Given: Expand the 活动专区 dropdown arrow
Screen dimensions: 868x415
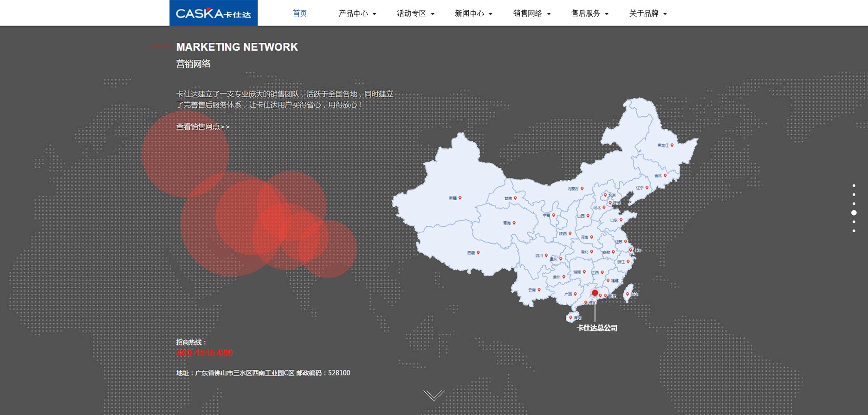Looking at the screenshot, I should pos(433,14).
